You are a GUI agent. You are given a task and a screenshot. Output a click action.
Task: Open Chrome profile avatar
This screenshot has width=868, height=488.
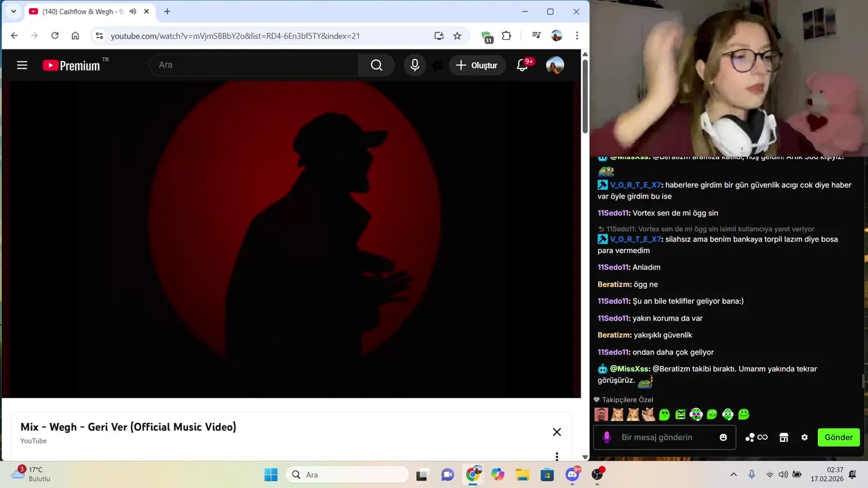coord(557,36)
